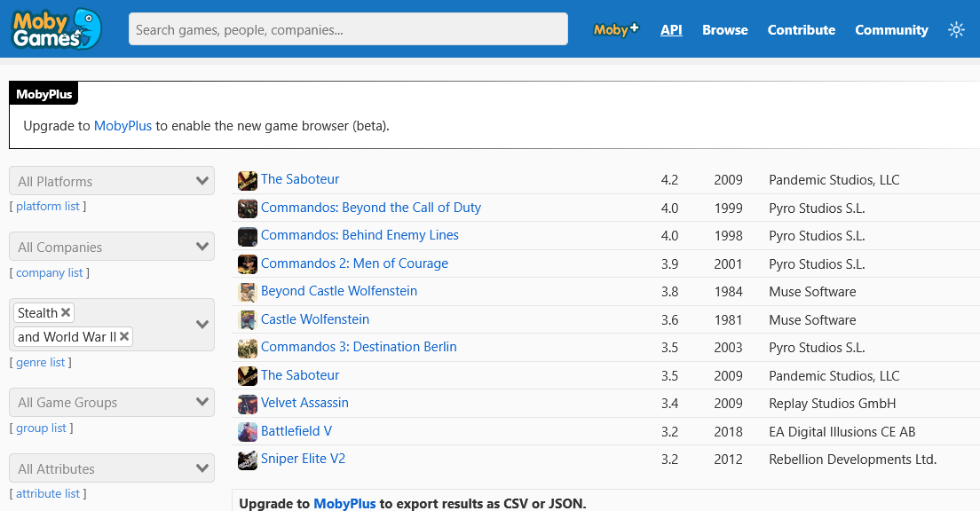The width and height of the screenshot is (980, 511).
Task: Open the Castle Wolfenstein 1981 cover thumbnail
Action: (x=248, y=320)
